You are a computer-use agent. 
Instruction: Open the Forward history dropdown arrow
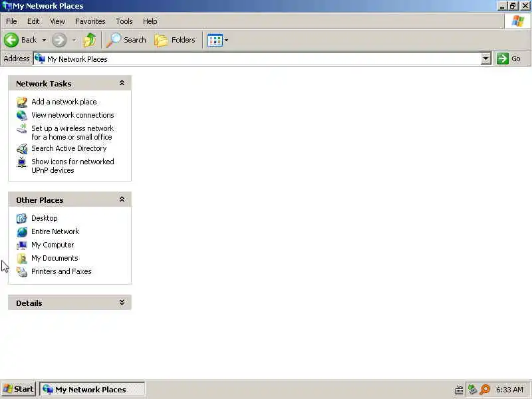pos(74,40)
